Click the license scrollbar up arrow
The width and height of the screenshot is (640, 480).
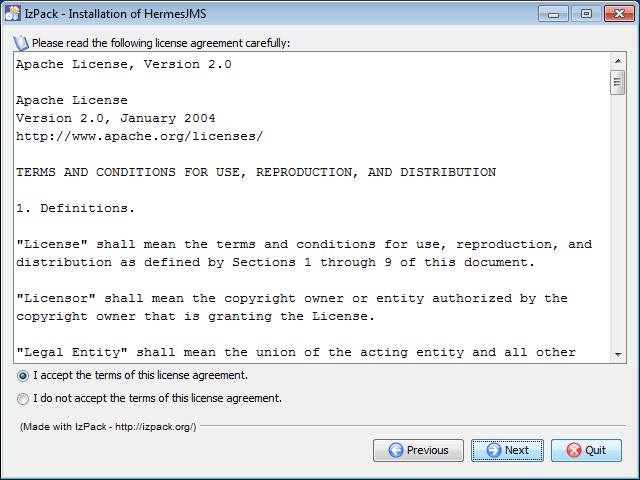pos(618,62)
